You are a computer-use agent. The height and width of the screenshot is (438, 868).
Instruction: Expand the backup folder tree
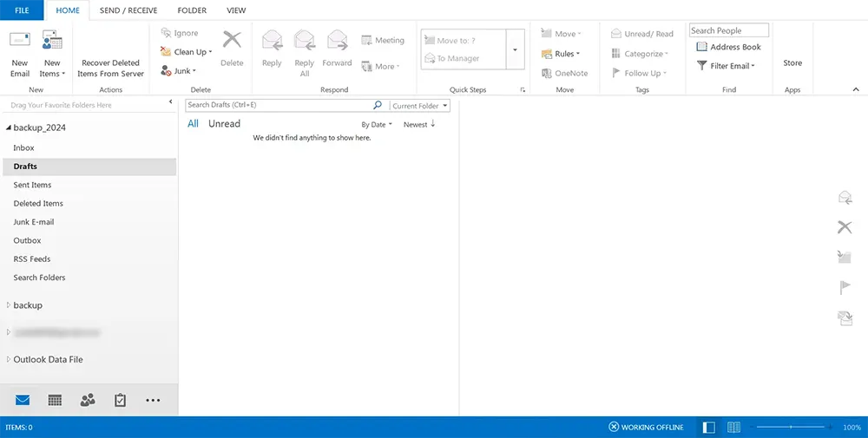point(9,305)
